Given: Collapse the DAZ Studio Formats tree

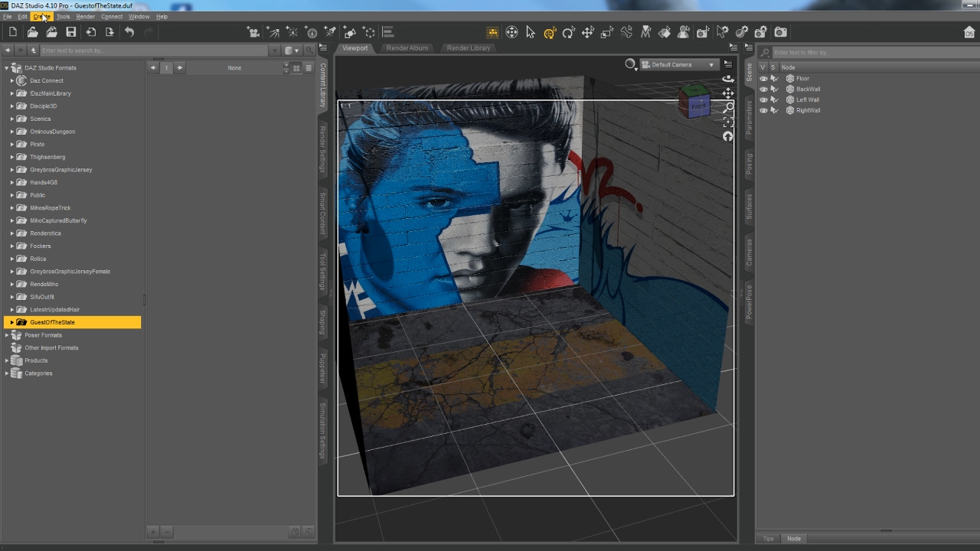Looking at the screenshot, I should pyautogui.click(x=7, y=68).
